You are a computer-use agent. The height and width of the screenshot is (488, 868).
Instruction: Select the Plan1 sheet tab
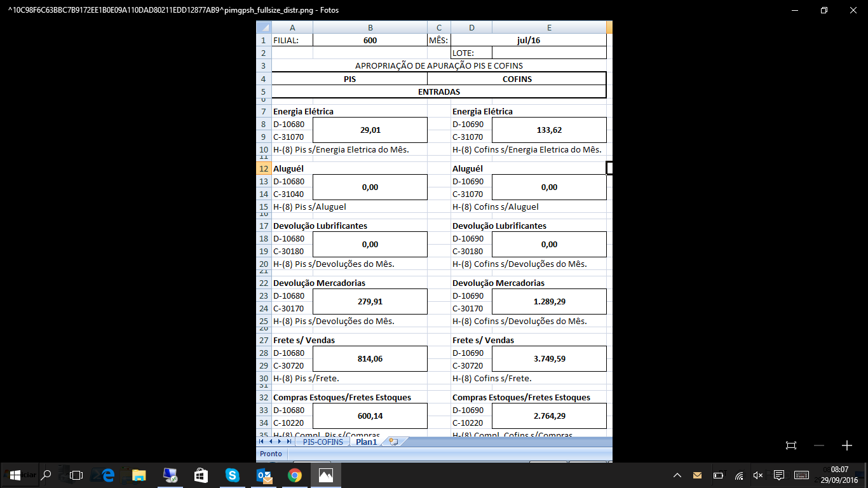click(x=366, y=442)
